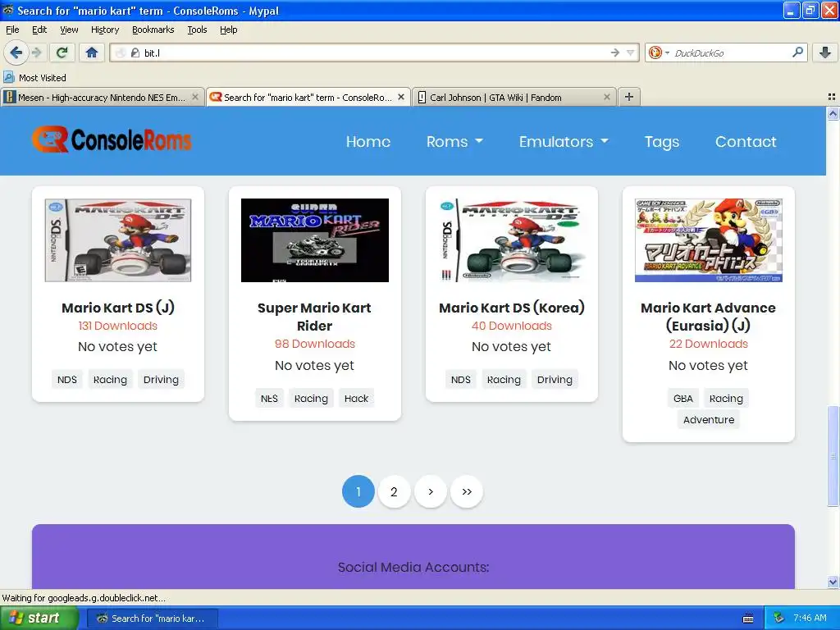Click the scrollbar up arrow
The height and width of the screenshot is (630, 840).
833,113
